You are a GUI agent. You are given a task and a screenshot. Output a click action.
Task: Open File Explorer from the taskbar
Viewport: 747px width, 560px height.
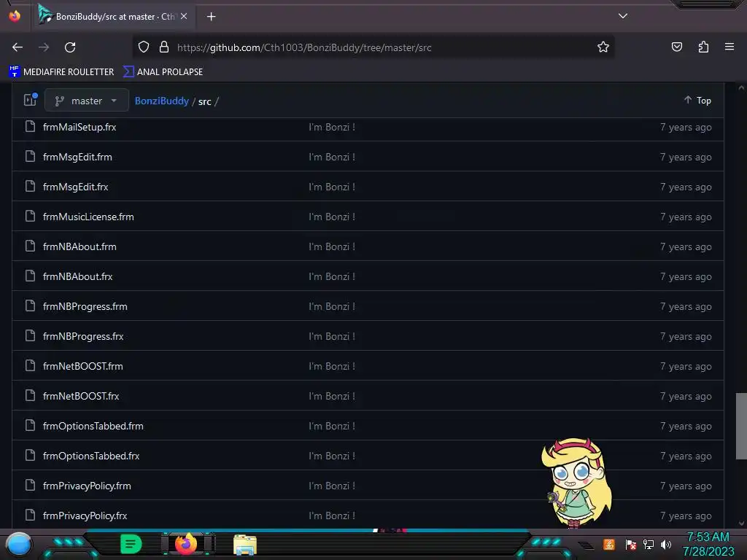pos(245,545)
